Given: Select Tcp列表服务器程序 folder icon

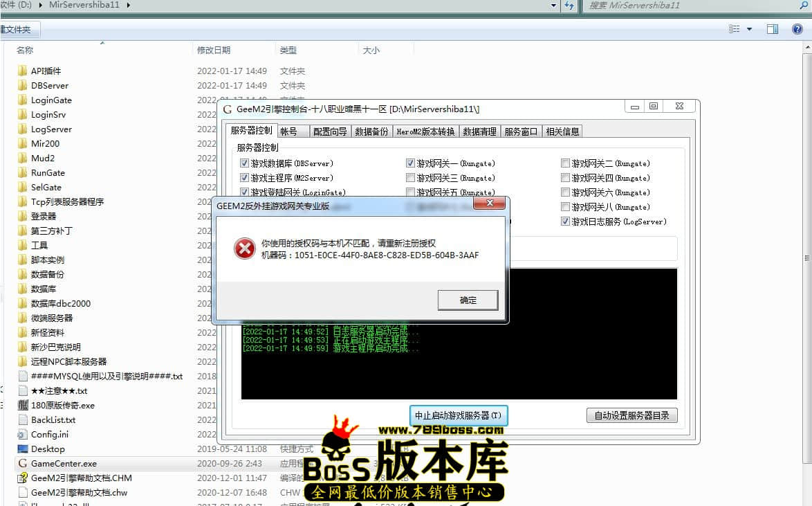Looking at the screenshot, I should click(22, 201).
